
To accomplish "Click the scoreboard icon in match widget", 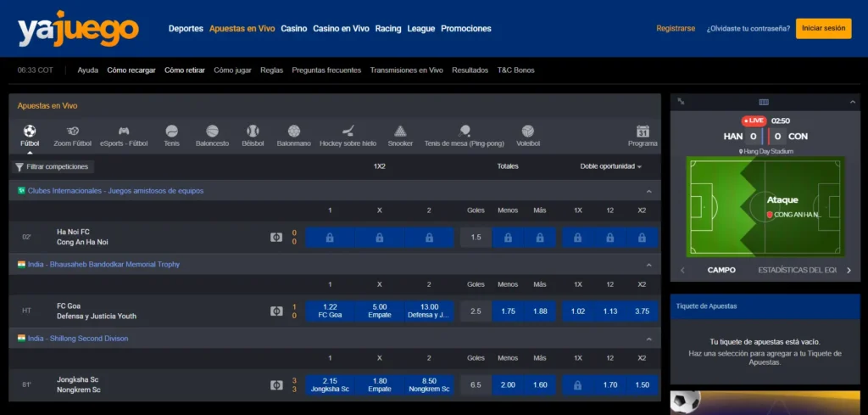I will click(x=764, y=102).
